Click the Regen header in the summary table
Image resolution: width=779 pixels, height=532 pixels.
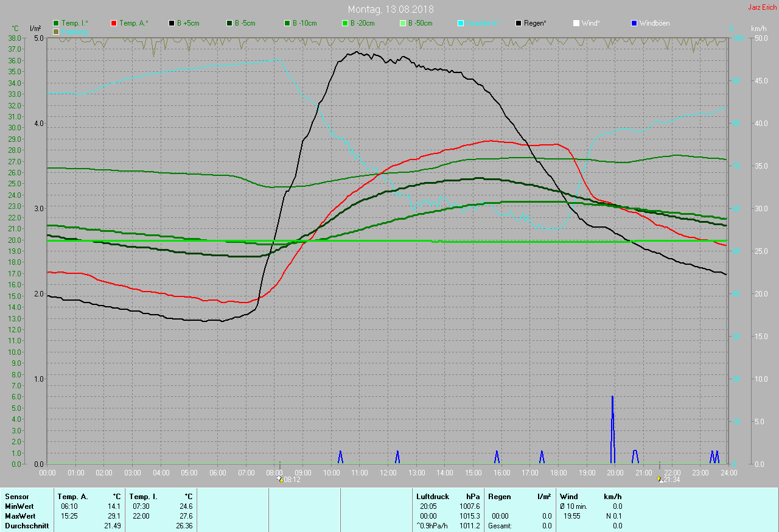coord(500,497)
